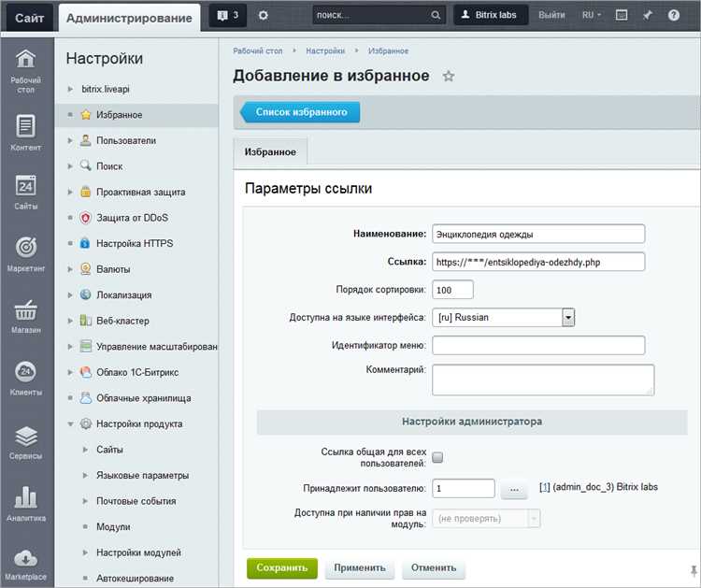Open Магазин section in sidebar
This screenshot has width=701, height=588.
click(x=26, y=316)
